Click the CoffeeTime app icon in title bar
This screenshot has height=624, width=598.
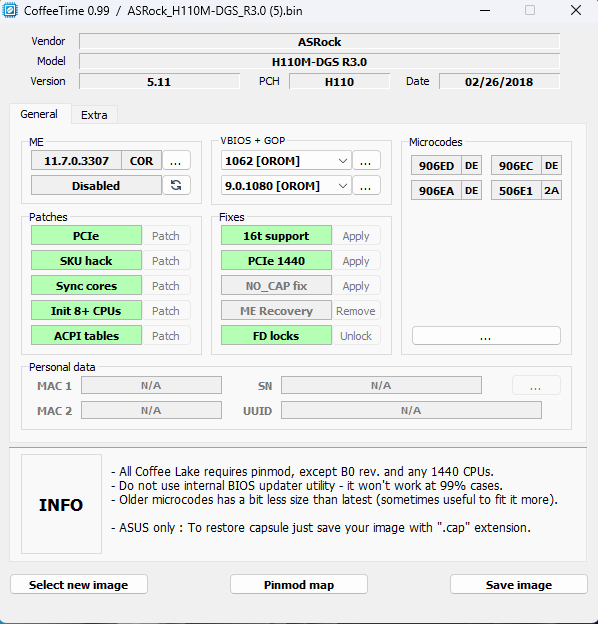pos(10,10)
